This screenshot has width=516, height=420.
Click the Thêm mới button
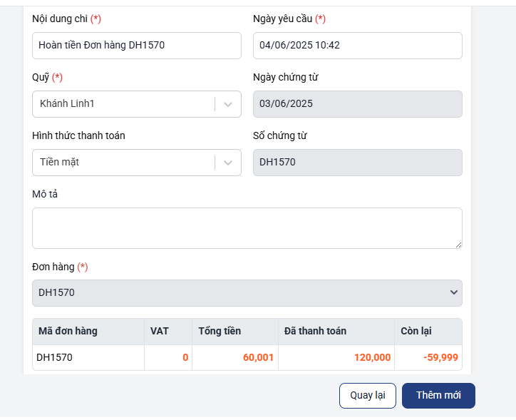(x=438, y=395)
